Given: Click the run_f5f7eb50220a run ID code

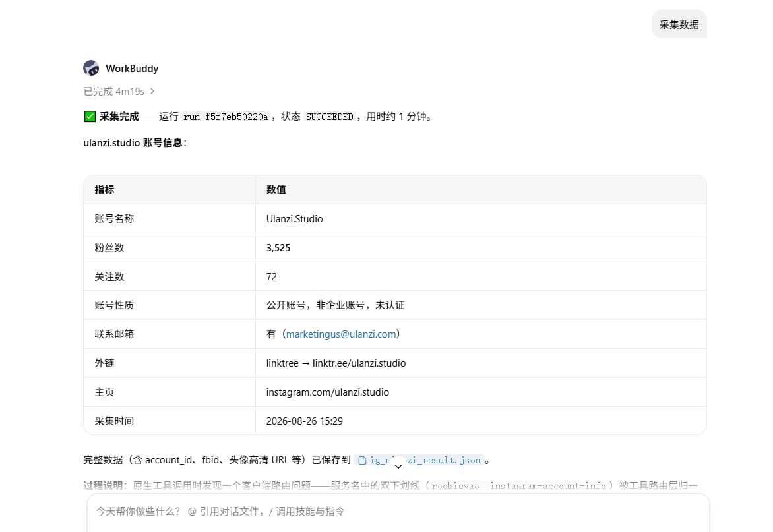Looking at the screenshot, I should 226,117.
